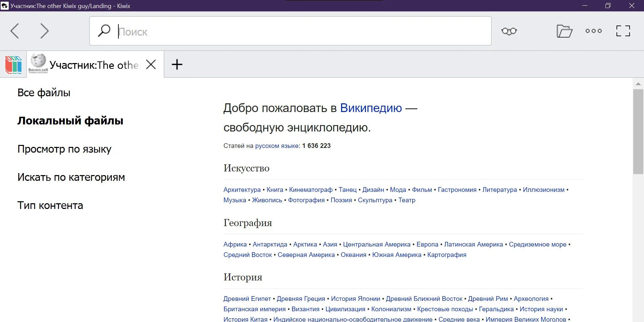
Task: Open the Антарктида link
Action: (270, 245)
